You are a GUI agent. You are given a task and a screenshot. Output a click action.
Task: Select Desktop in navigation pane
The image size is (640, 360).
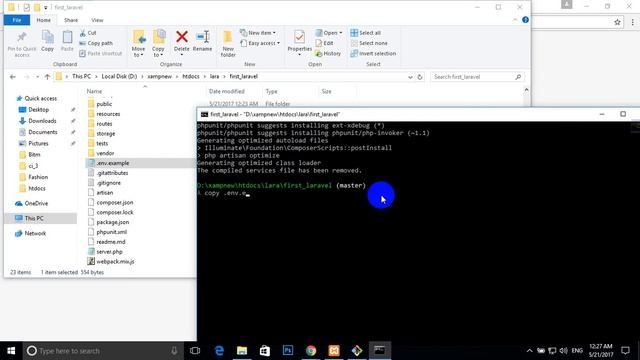coord(34,110)
